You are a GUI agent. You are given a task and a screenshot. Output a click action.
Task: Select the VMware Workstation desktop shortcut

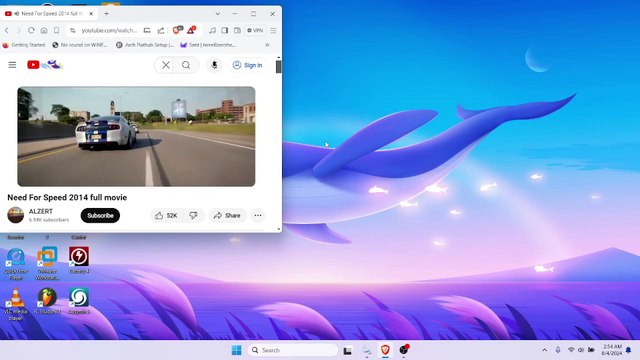coord(47,263)
